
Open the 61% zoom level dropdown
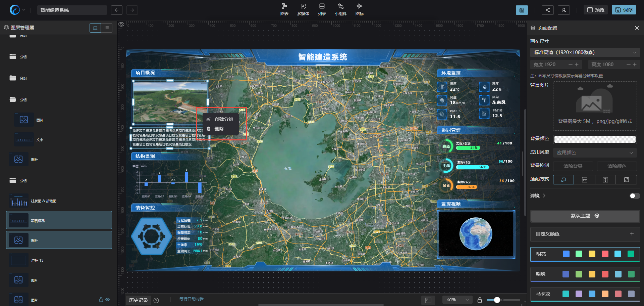458,300
